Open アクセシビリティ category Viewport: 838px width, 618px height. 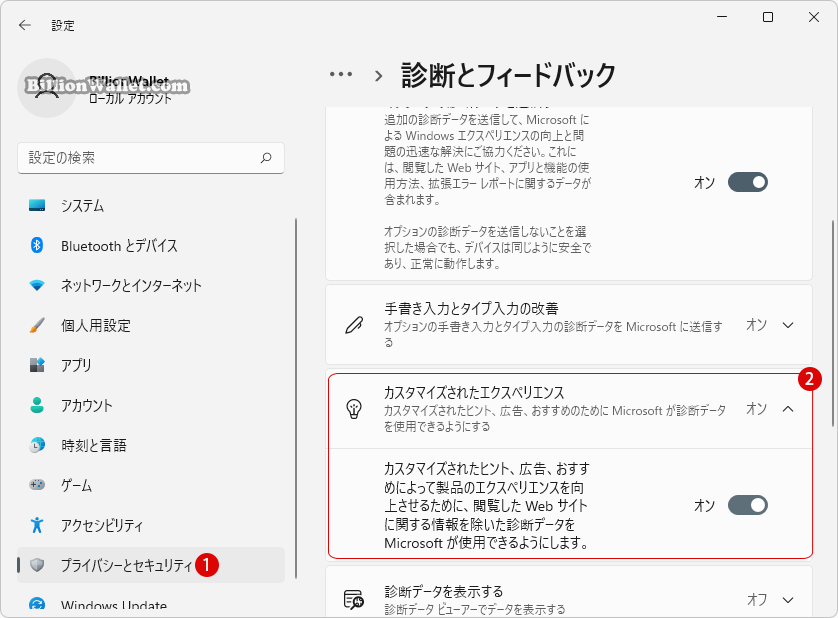pyautogui.click(x=151, y=525)
